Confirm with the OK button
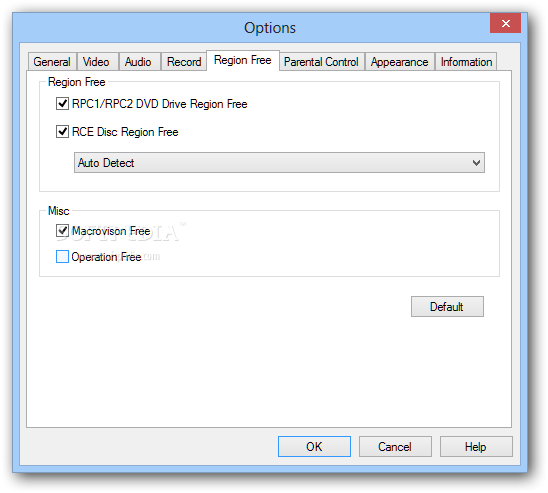This screenshot has width=548, height=493. tap(314, 446)
